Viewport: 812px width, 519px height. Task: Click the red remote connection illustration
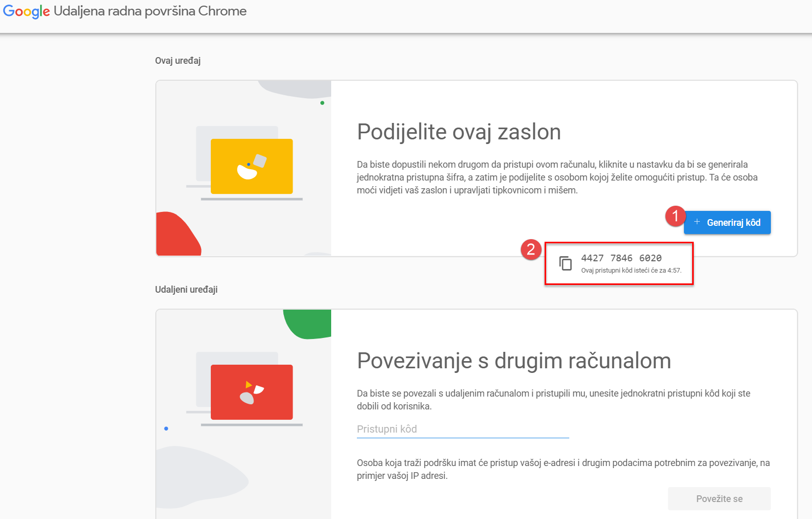pos(251,392)
